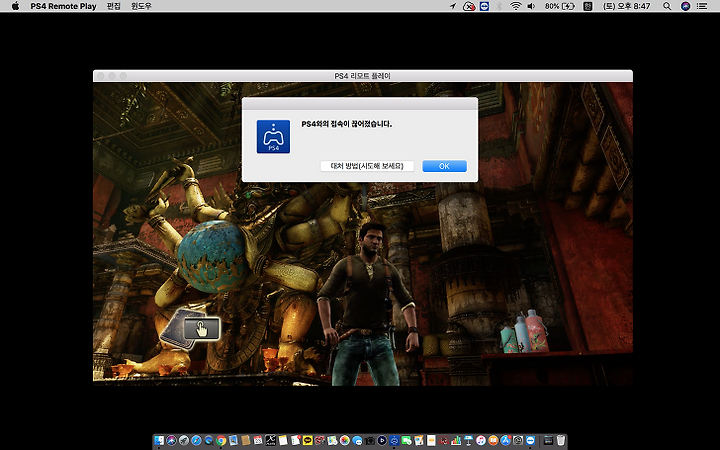
Task: Open TeamViewer from the Dock
Action: pyautogui.click(x=530, y=440)
